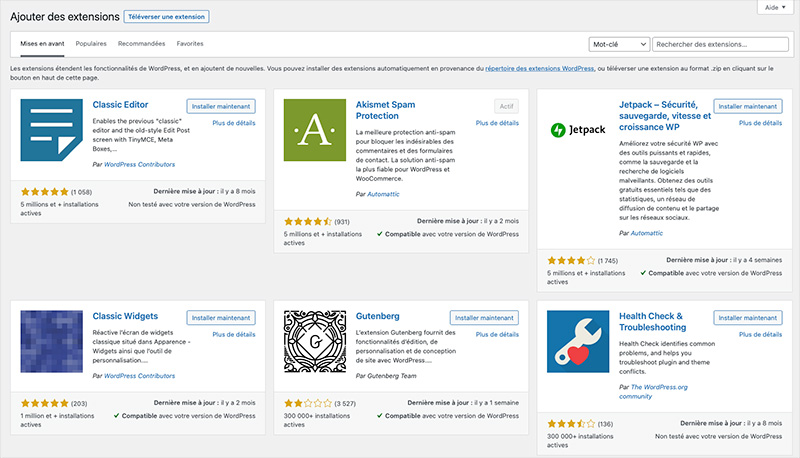
Task: Click Classic Widgets' star rating
Action: pyautogui.click(x=44, y=403)
